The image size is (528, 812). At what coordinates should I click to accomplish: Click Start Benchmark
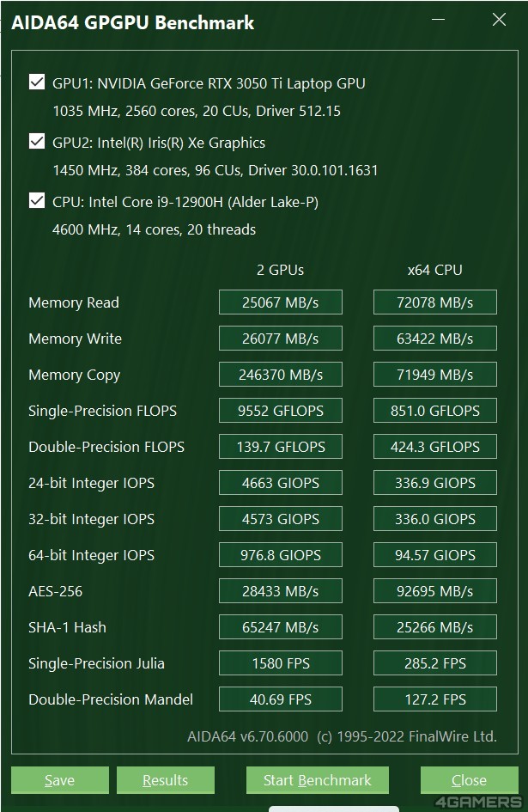pos(318,780)
